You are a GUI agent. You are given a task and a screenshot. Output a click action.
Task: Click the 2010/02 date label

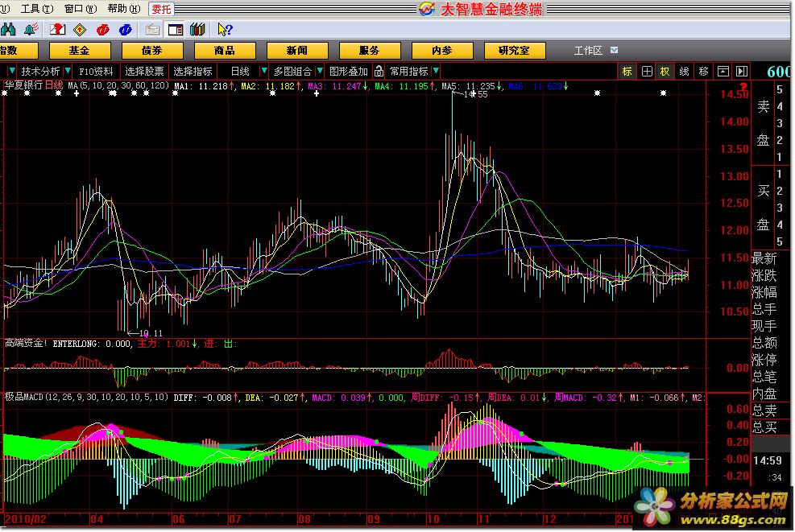[25, 519]
